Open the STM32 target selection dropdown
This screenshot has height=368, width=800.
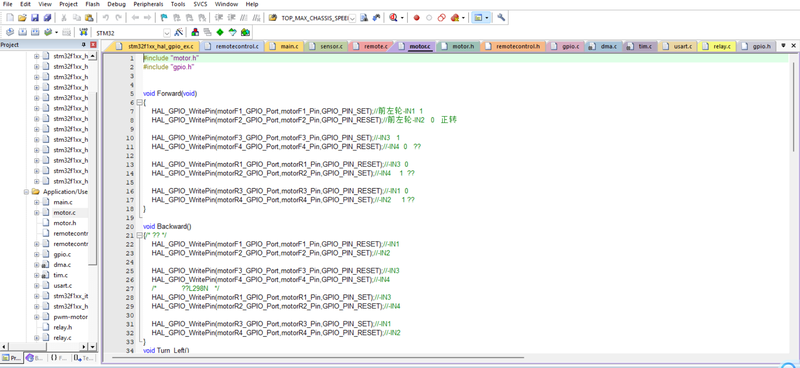coord(167,33)
